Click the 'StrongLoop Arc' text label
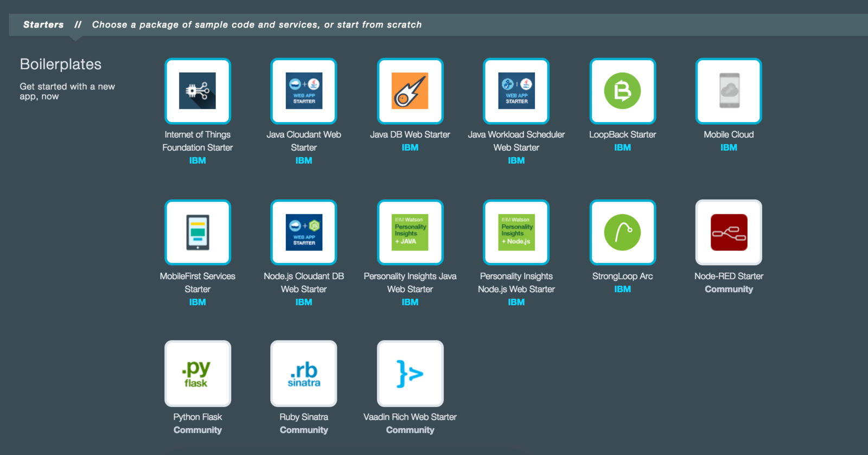 [623, 276]
